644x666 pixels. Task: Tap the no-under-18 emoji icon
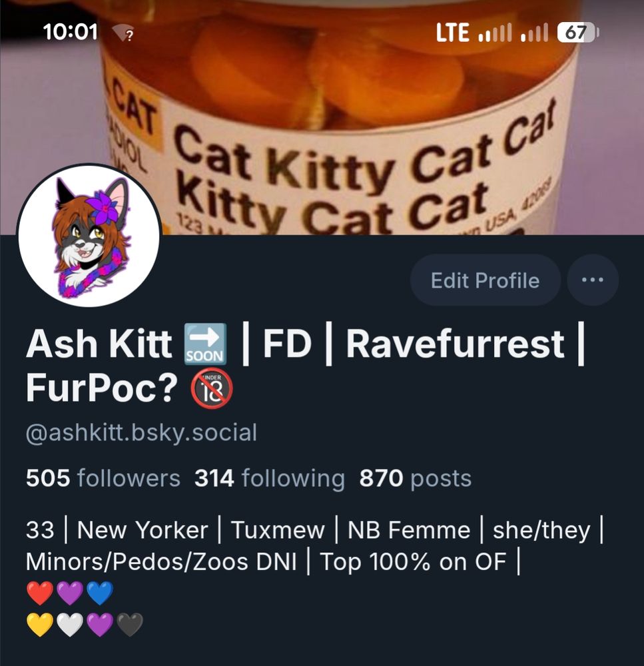click(x=212, y=389)
